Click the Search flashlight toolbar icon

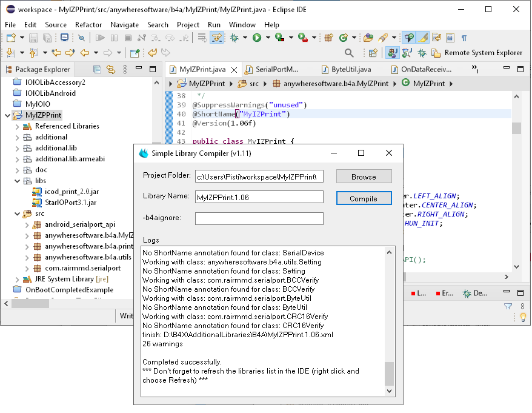[384, 38]
